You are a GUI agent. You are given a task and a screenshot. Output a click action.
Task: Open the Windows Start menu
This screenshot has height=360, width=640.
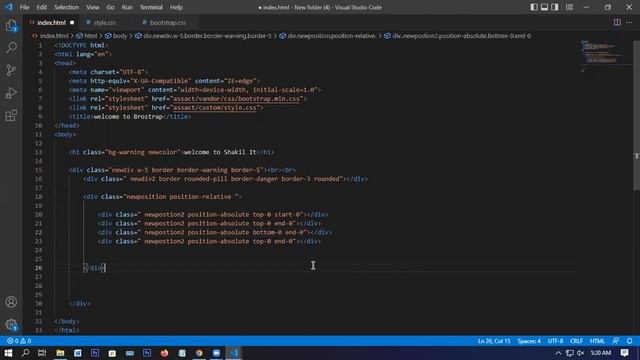(x=8, y=353)
